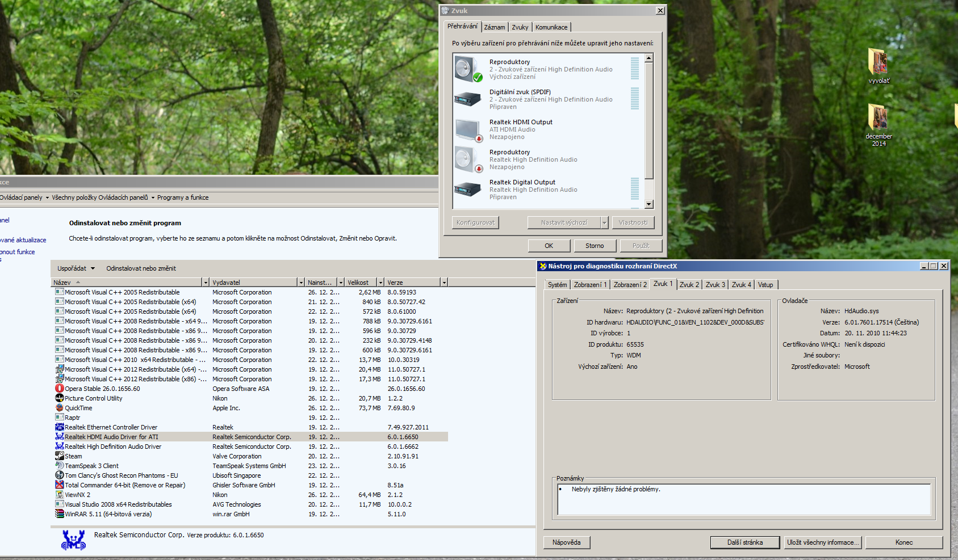Click the QuickTime icon in the program list
958x560 pixels.
pos(60,408)
